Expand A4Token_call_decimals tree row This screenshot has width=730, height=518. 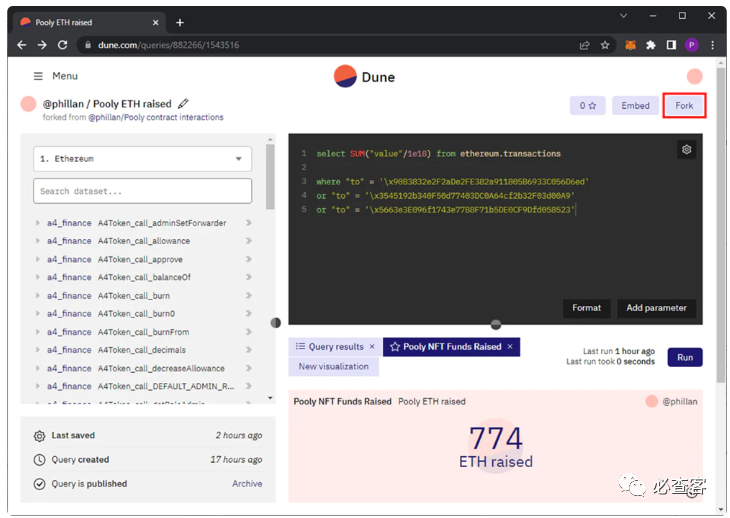(38, 350)
